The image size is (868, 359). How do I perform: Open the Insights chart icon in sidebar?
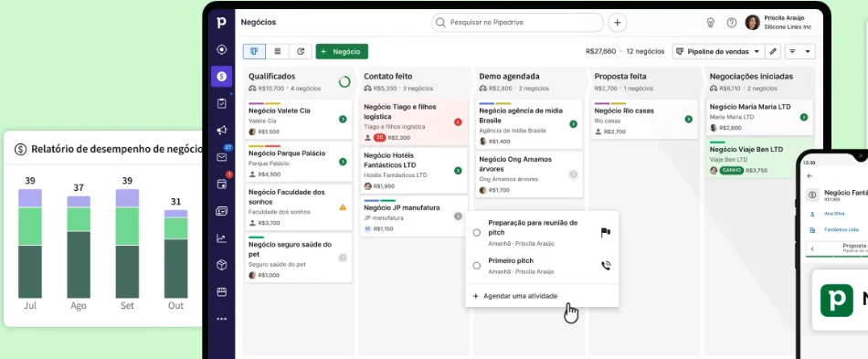(x=221, y=238)
